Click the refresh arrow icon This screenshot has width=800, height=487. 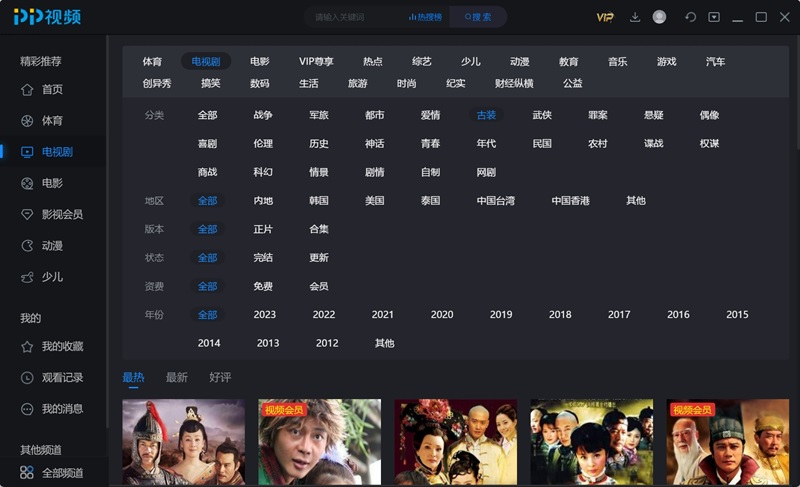point(690,17)
